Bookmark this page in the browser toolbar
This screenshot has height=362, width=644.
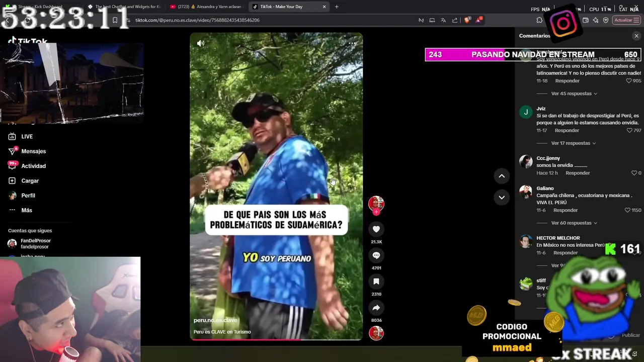tap(115, 20)
